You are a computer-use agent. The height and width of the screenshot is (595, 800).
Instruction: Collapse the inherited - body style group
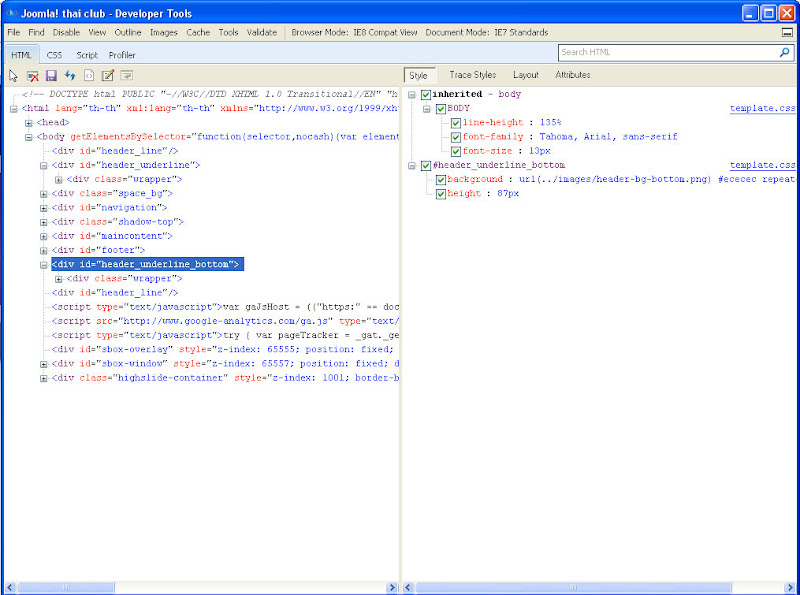[x=412, y=94]
